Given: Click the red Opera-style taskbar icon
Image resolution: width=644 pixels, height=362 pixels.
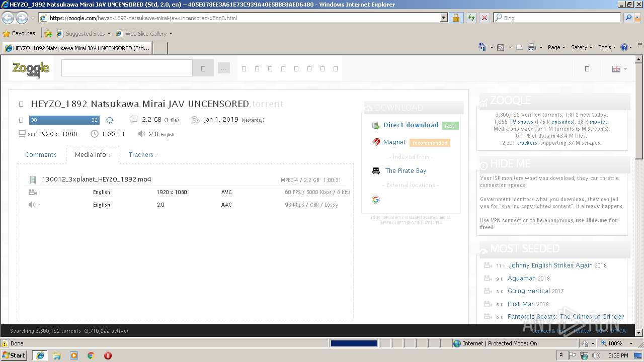Looking at the screenshot, I should click(108, 355).
